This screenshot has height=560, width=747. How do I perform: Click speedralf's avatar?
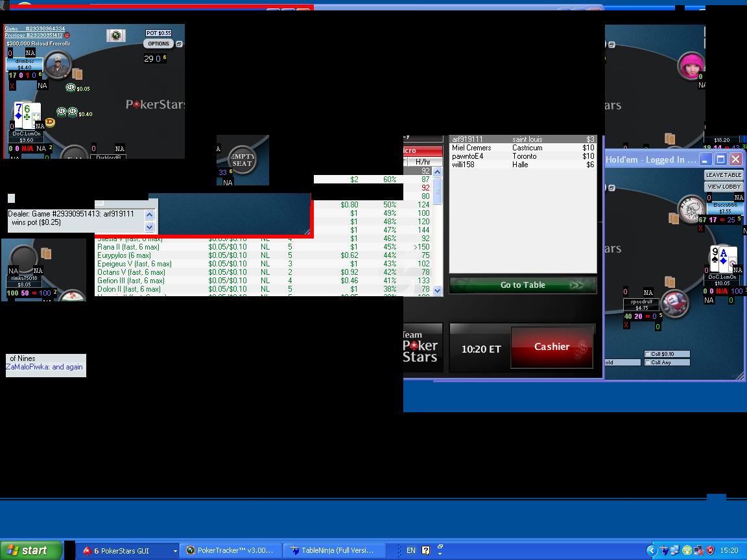click(x=674, y=303)
